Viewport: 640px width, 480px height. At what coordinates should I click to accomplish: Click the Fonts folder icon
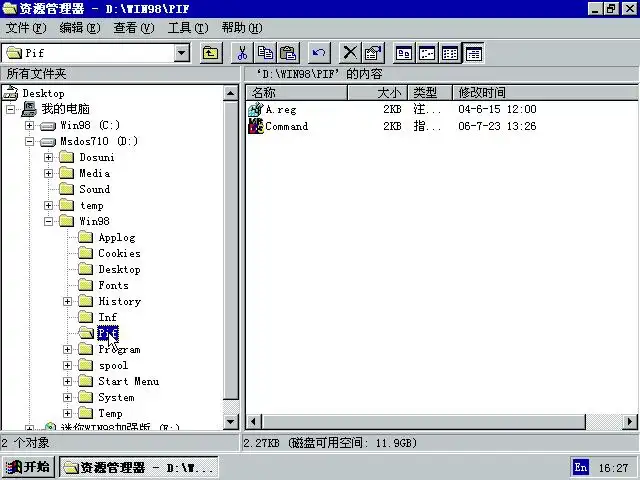[x=86, y=285]
